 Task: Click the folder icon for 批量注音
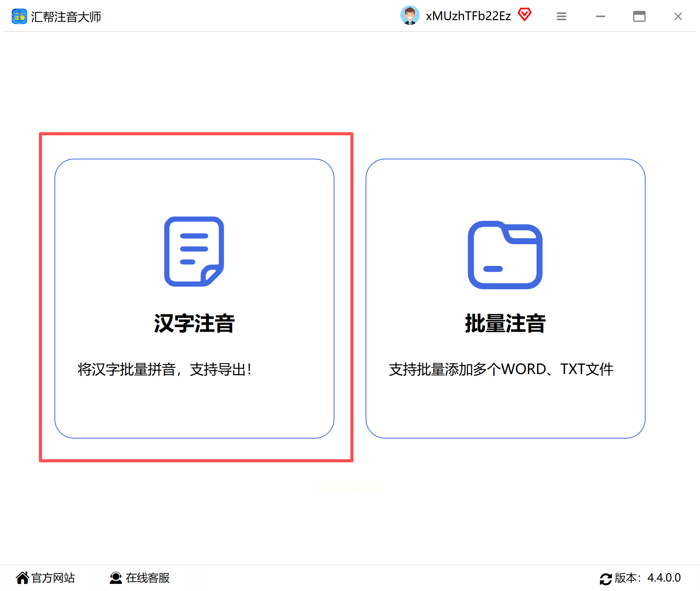click(x=505, y=255)
